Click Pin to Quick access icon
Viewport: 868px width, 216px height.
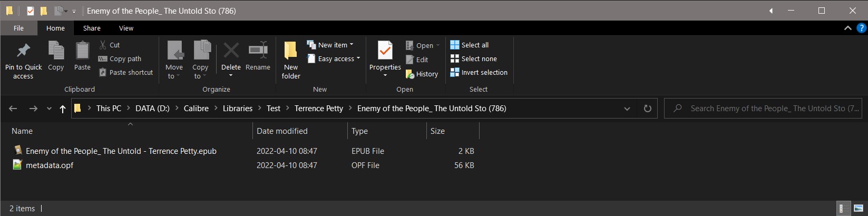tap(23, 52)
